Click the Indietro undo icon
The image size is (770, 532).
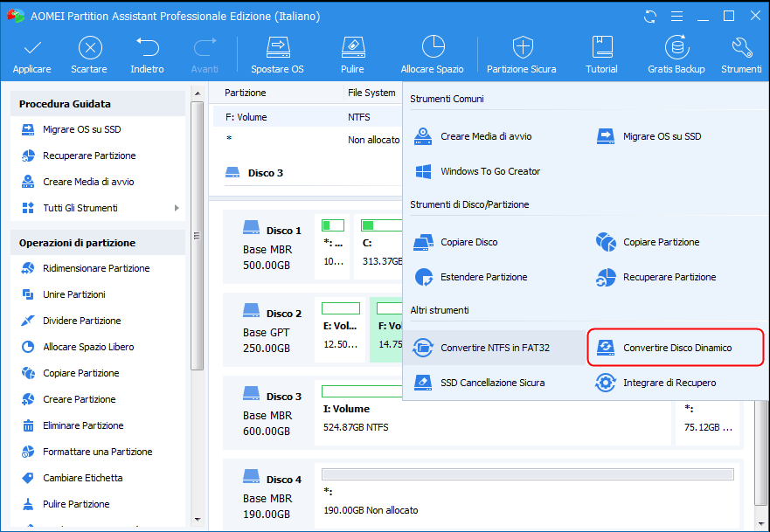148,47
